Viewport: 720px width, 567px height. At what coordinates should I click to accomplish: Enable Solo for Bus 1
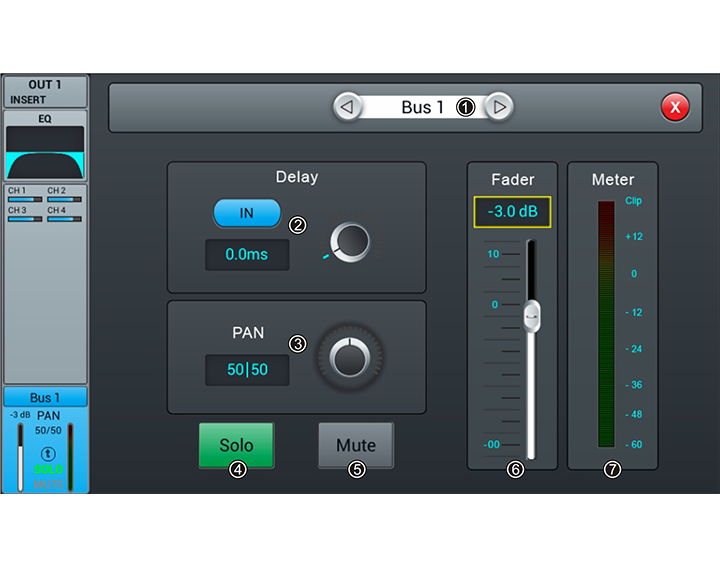pos(236,445)
